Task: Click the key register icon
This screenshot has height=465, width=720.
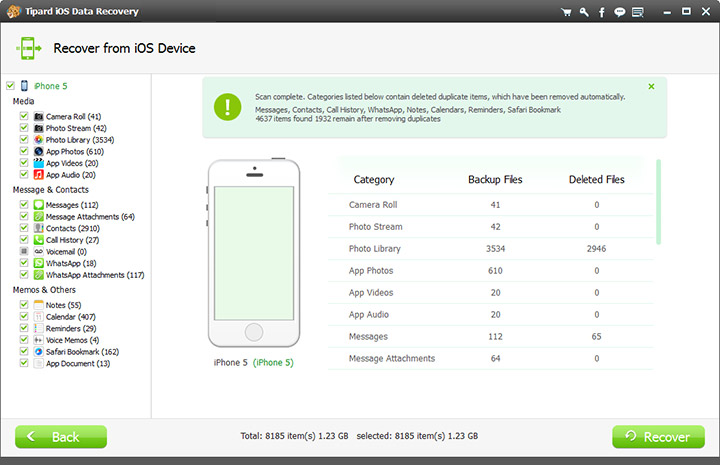Action: 584,12
